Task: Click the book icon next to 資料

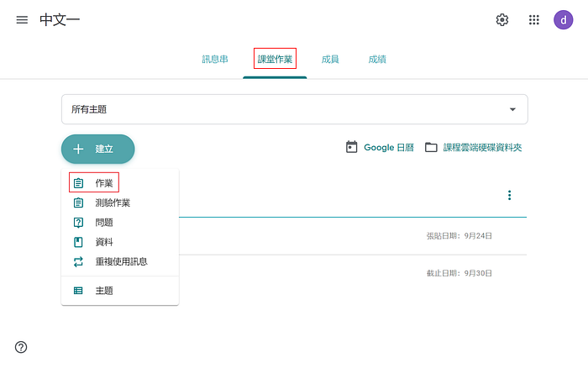Action: point(78,242)
